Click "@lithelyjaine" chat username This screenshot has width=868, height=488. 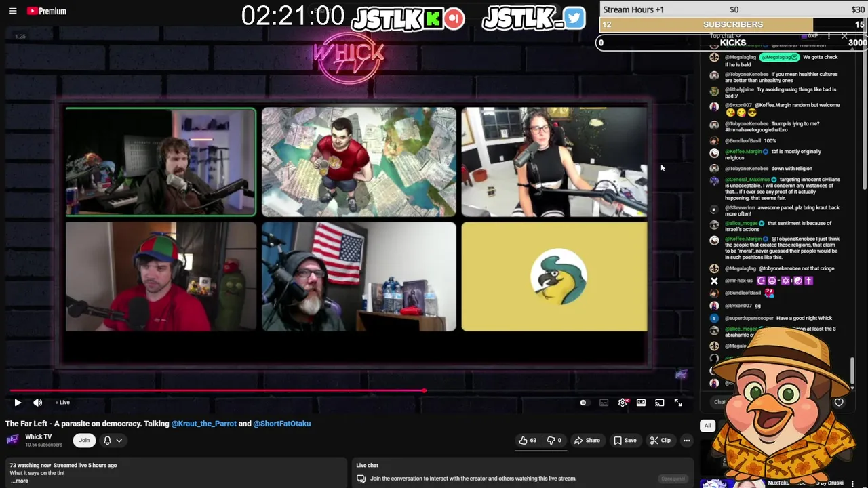coord(739,89)
